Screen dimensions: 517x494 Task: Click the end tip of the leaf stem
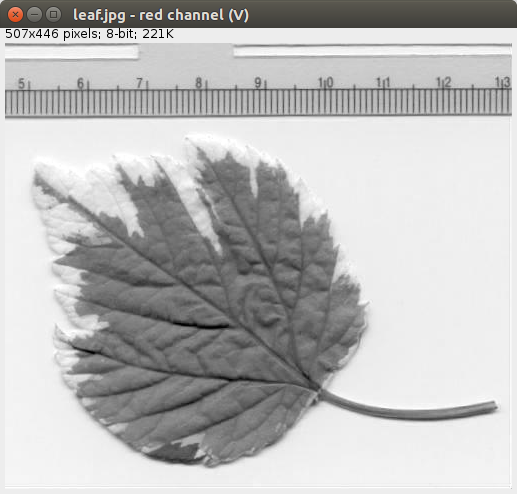click(495, 406)
